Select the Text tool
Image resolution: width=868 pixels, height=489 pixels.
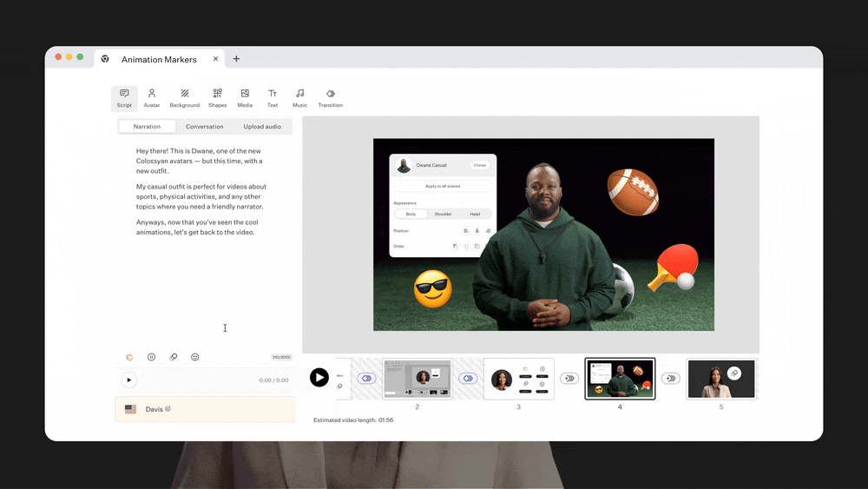(273, 97)
